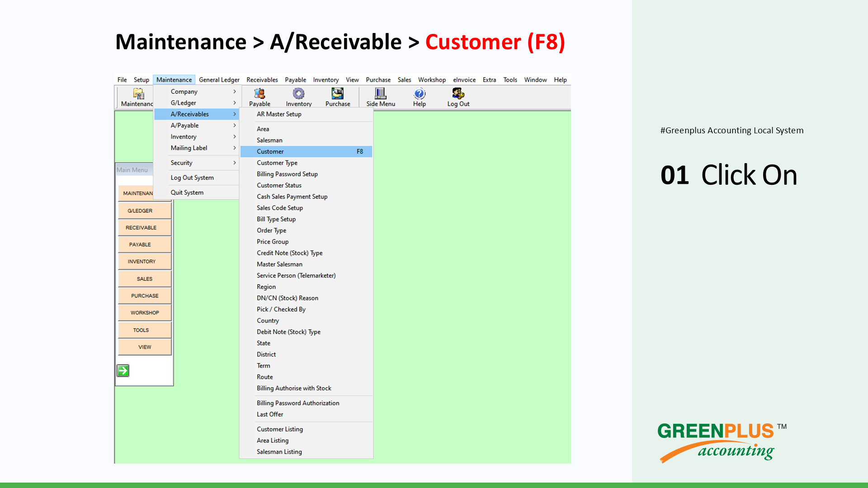The height and width of the screenshot is (488, 868).
Task: Open the Setup menu
Action: [x=142, y=80]
